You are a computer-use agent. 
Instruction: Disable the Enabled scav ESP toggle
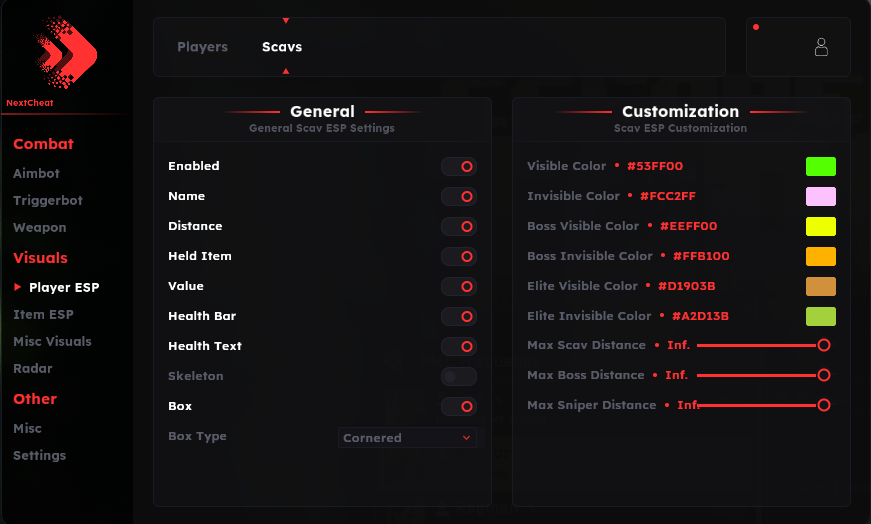pyautogui.click(x=459, y=166)
